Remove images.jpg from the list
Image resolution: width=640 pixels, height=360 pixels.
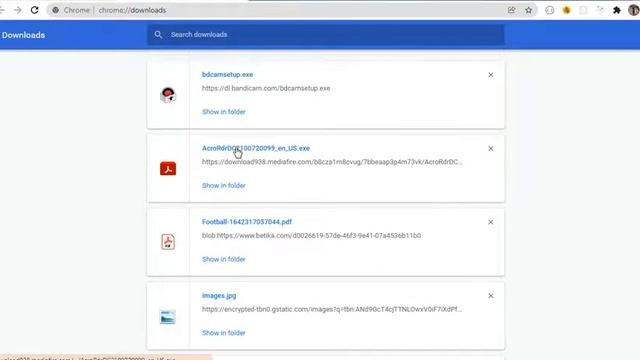491,296
